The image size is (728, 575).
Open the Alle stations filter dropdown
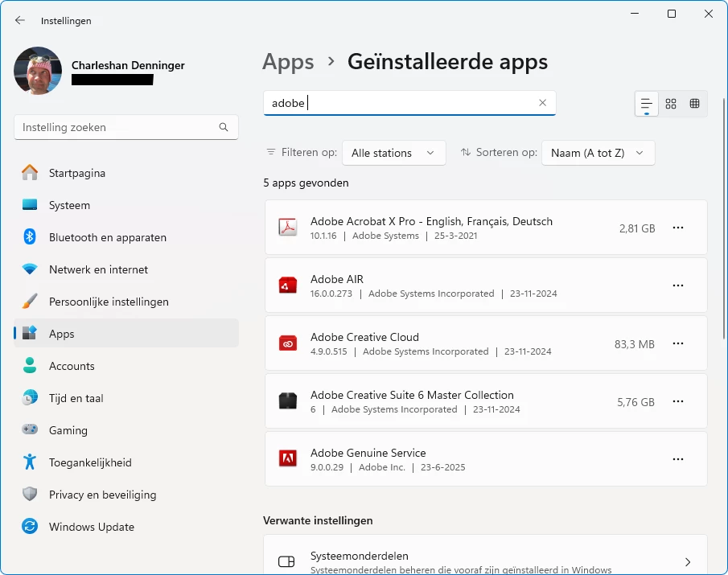pyautogui.click(x=393, y=153)
